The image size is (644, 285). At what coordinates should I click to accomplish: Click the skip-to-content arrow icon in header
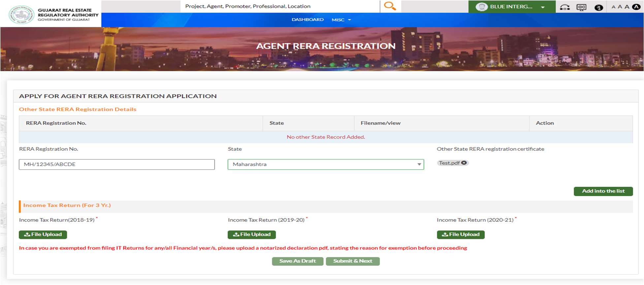point(565,7)
